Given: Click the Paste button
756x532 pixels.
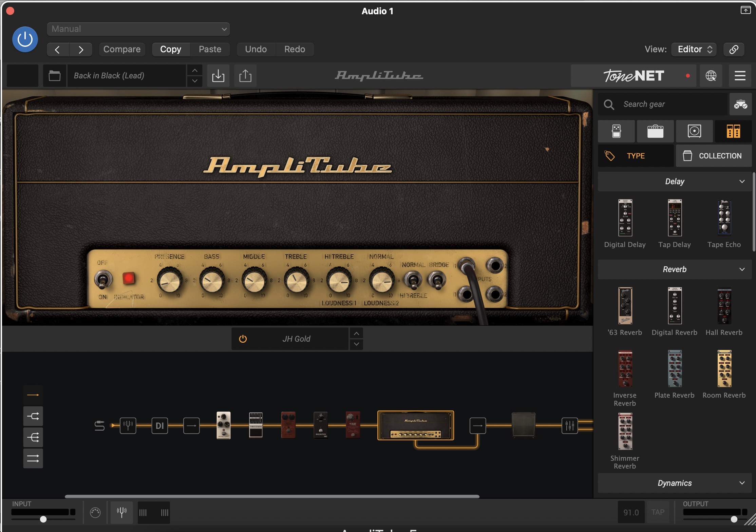Looking at the screenshot, I should [x=210, y=50].
